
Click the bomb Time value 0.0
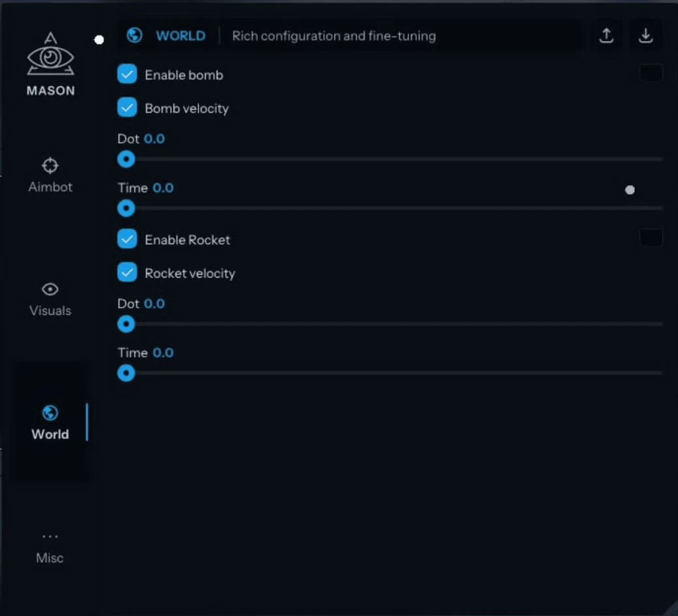[163, 188]
